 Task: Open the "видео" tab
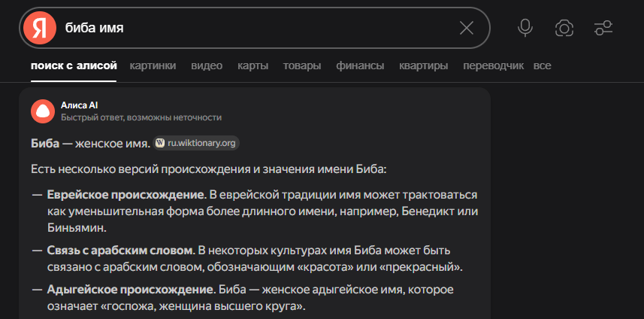[207, 65]
